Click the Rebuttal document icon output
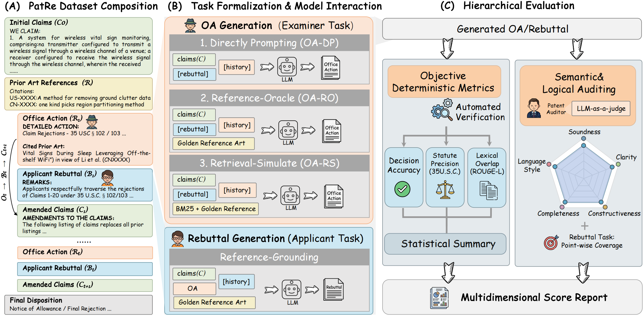 coord(334,289)
